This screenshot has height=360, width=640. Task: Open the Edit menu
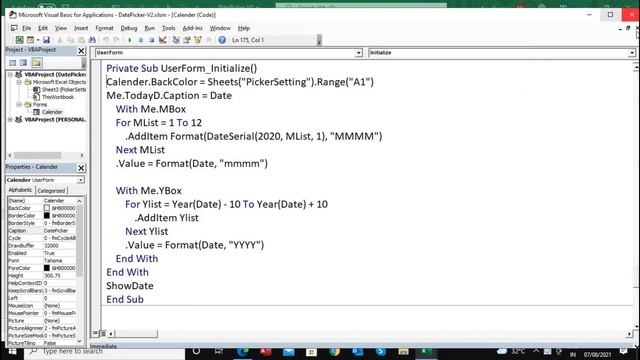click(43, 28)
